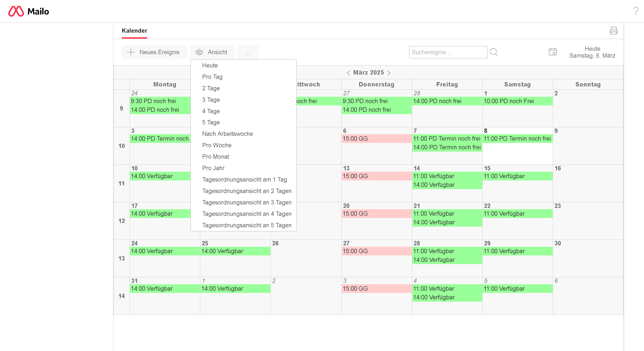
Task: Select Pro Woche from the view menu
Action: [216, 145]
